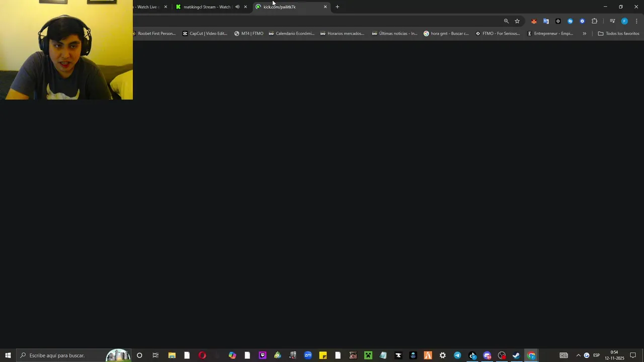
Task: Show hidden system tray icons
Action: [x=578, y=355]
